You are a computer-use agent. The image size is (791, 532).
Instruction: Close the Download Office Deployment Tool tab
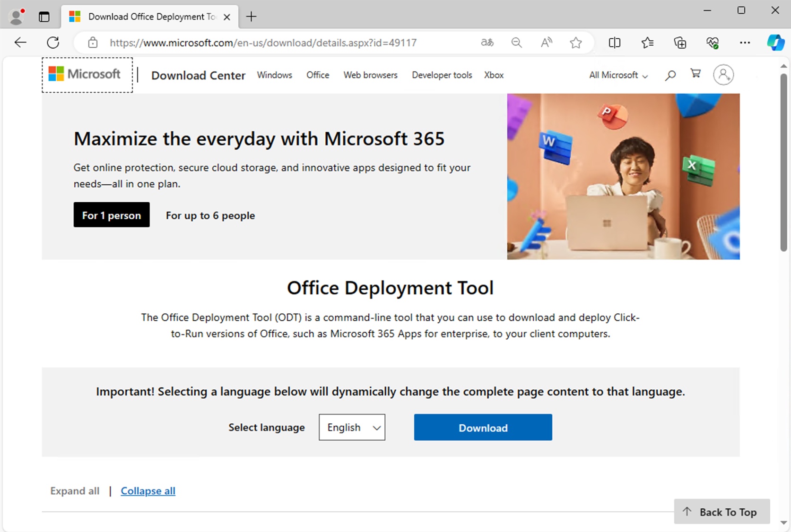[227, 17]
